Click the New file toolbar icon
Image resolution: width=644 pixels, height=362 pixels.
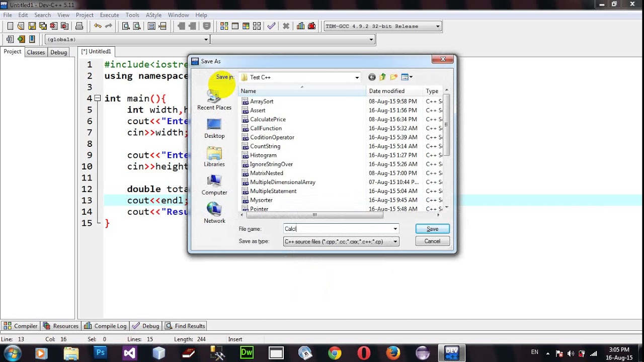[x=10, y=26]
